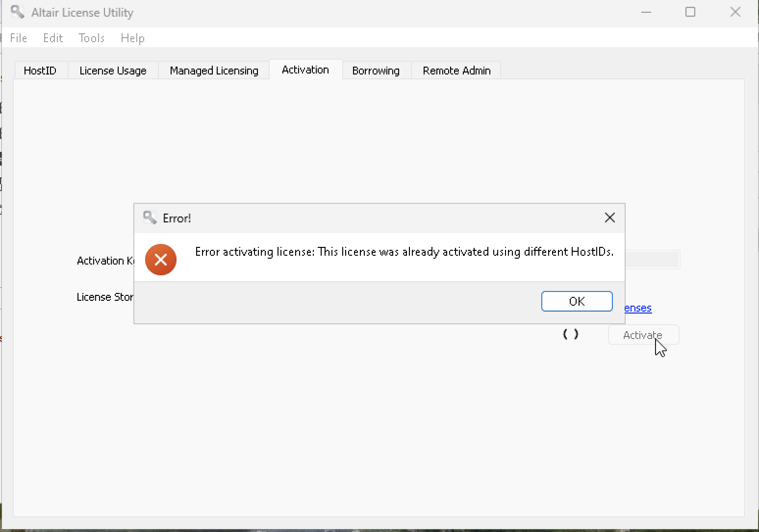Minimize the Altair License Utility window
The height and width of the screenshot is (532, 759).
[x=646, y=12]
